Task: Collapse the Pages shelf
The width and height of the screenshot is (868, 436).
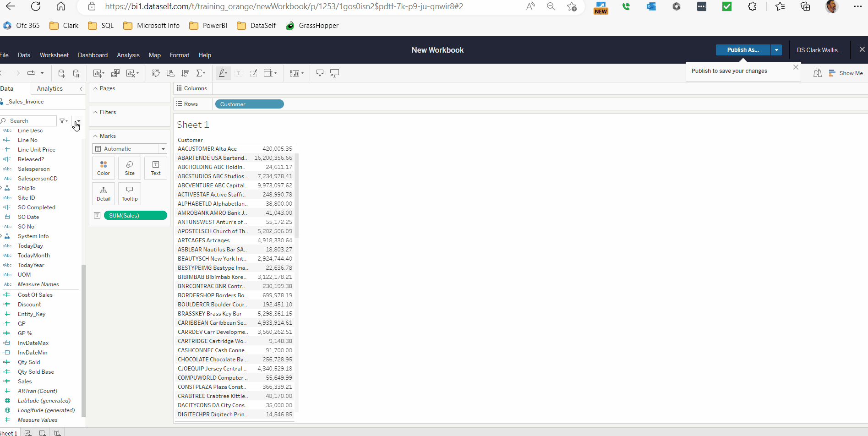Action: tap(95, 88)
